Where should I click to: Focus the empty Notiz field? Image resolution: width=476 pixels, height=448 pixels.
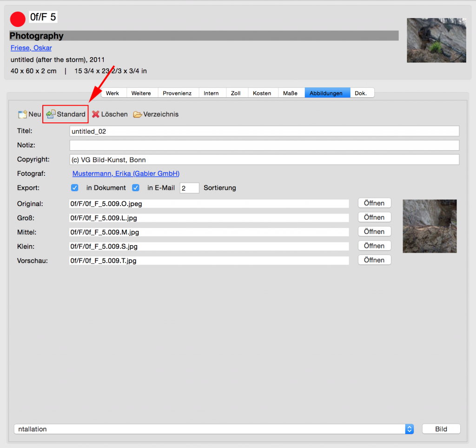(264, 145)
